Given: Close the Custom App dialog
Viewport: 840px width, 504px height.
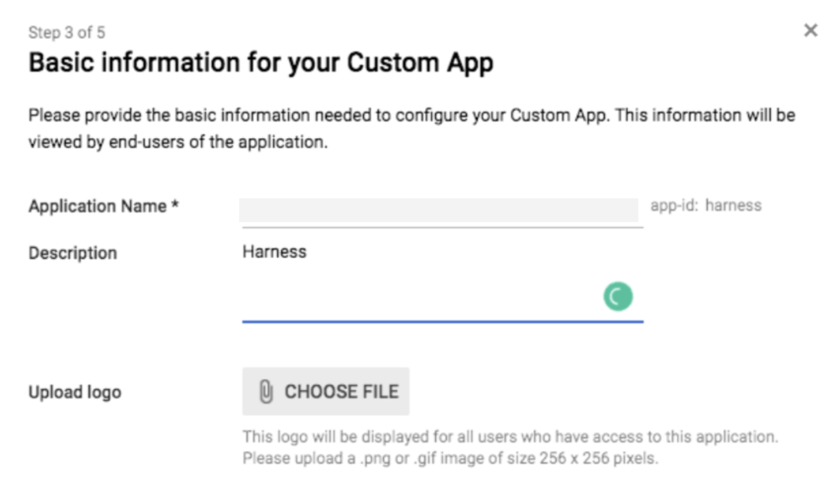Looking at the screenshot, I should [x=811, y=31].
